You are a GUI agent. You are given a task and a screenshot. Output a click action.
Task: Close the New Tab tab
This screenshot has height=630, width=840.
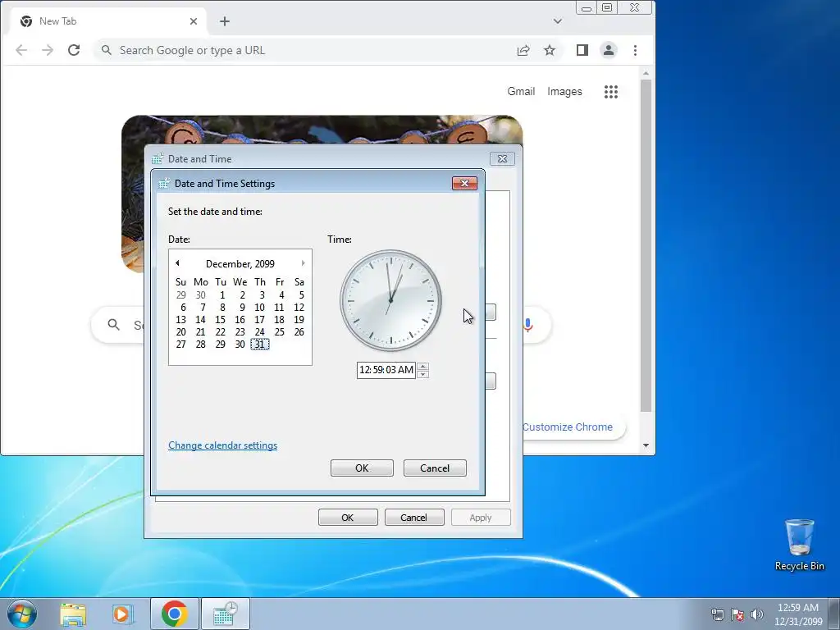(x=194, y=21)
